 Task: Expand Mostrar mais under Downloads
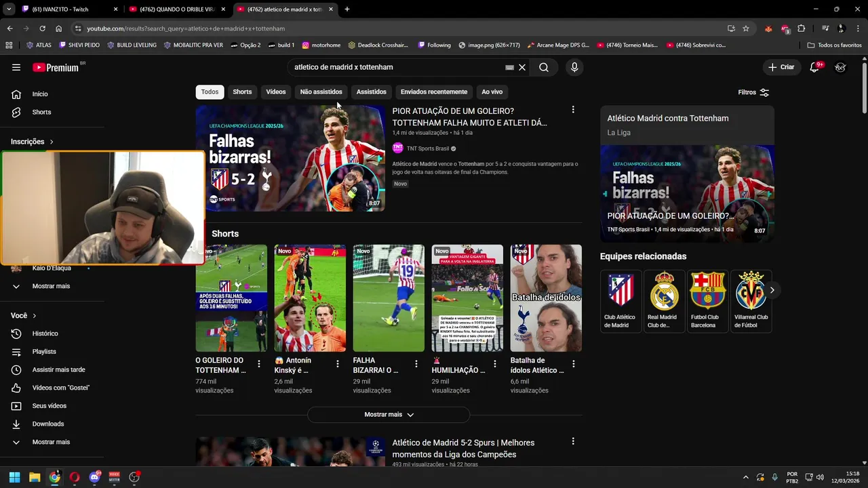click(52, 442)
